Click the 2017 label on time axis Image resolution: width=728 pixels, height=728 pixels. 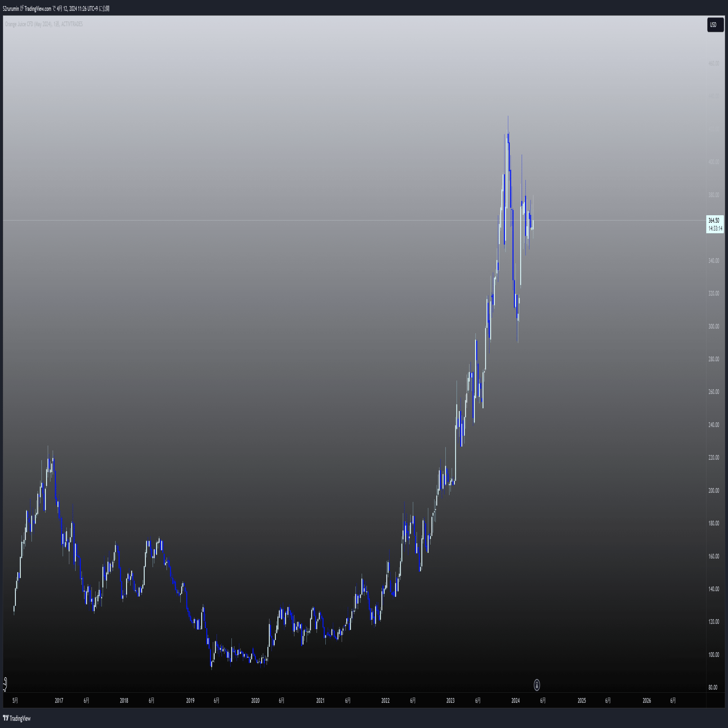(x=59, y=701)
